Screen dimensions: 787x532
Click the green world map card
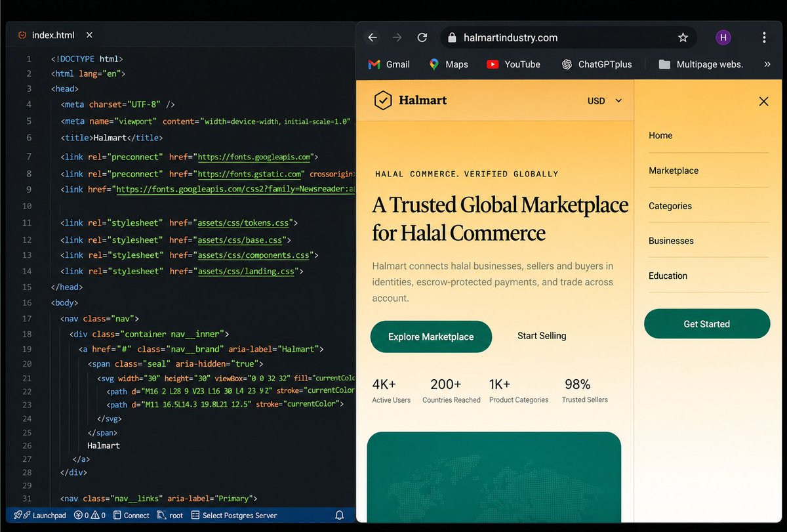(494, 477)
